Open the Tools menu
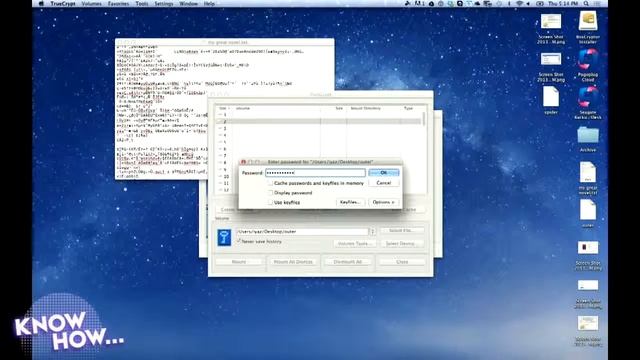Viewport: 640px width, 360px height. (142, 3)
